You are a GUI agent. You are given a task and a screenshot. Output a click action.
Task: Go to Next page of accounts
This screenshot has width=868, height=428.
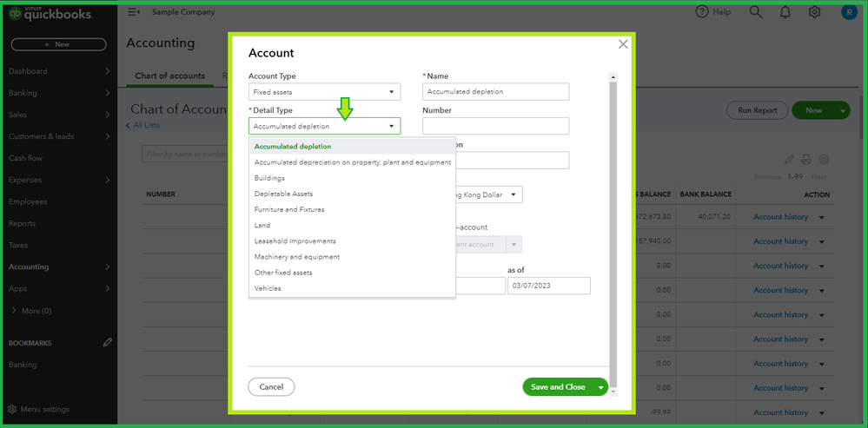click(x=818, y=177)
